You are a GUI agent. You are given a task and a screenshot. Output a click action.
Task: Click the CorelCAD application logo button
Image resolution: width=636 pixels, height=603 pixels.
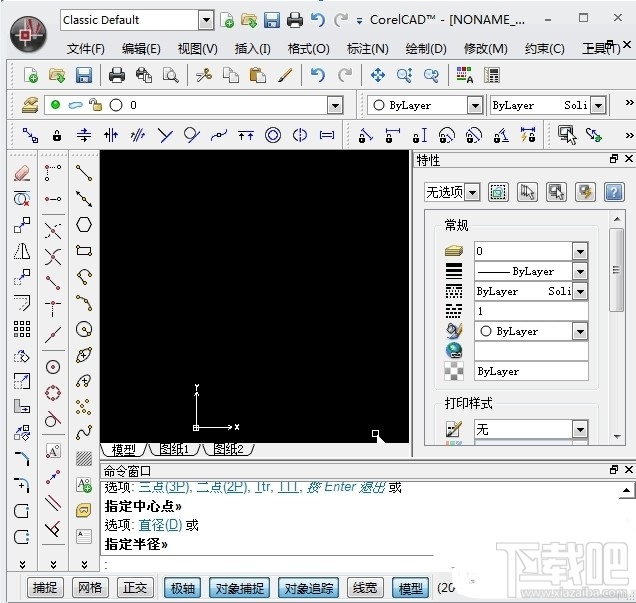point(28,35)
